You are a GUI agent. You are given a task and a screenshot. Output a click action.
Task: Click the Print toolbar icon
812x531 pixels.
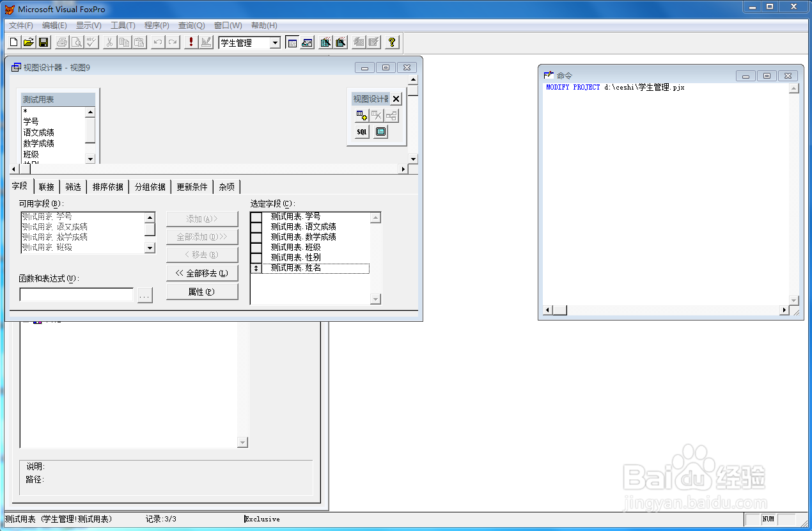tap(62, 43)
